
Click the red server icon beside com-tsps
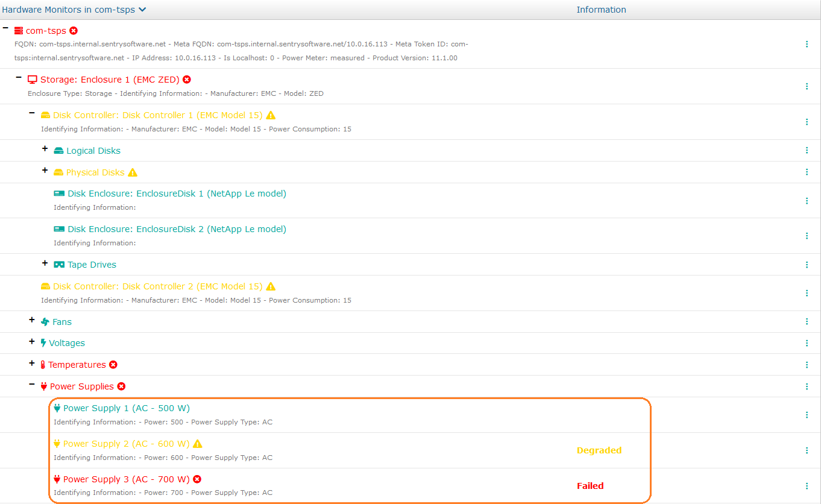19,31
